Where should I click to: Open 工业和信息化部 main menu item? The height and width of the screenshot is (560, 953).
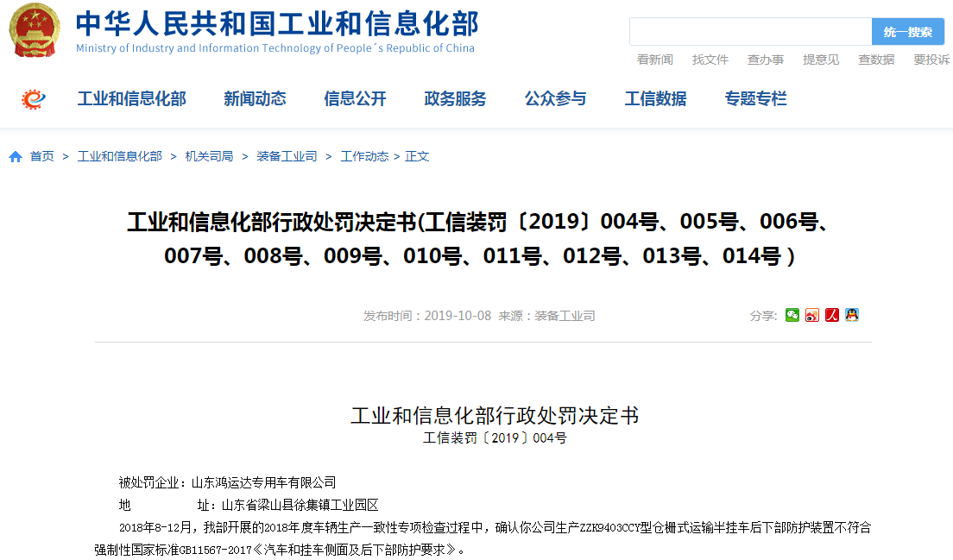point(132,98)
